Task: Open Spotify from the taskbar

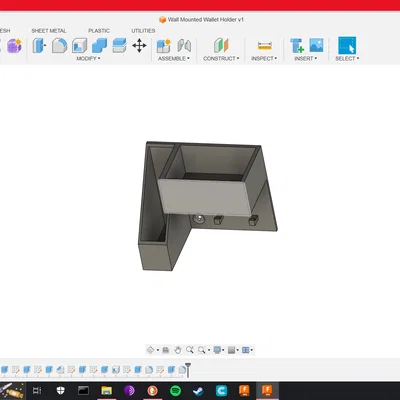Action: coord(175,390)
